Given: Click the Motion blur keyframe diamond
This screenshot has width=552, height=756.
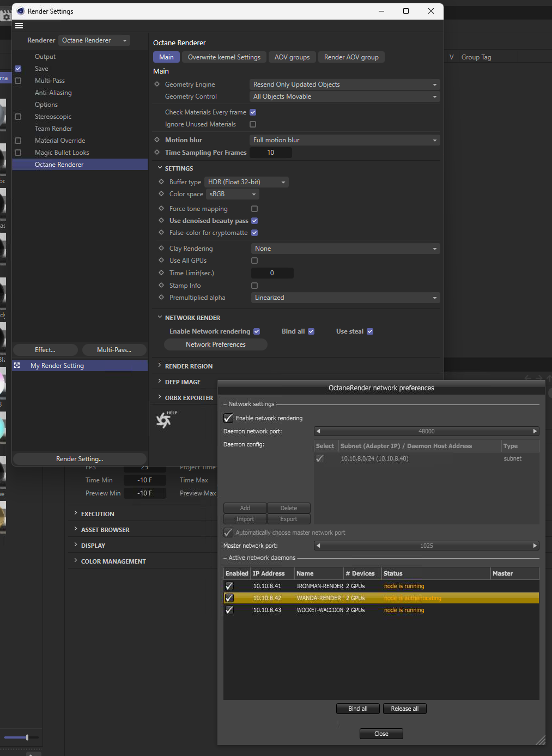Looking at the screenshot, I should (157, 140).
